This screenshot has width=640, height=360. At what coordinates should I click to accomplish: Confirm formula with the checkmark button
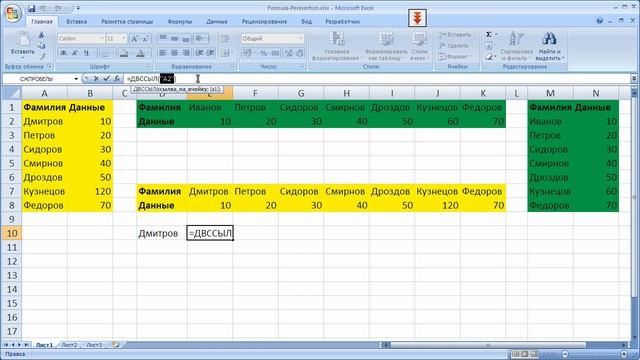click(106, 78)
